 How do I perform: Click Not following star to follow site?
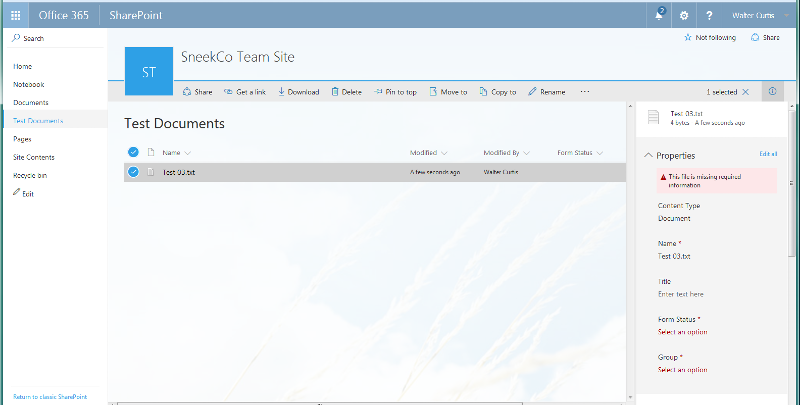pyautogui.click(x=709, y=37)
